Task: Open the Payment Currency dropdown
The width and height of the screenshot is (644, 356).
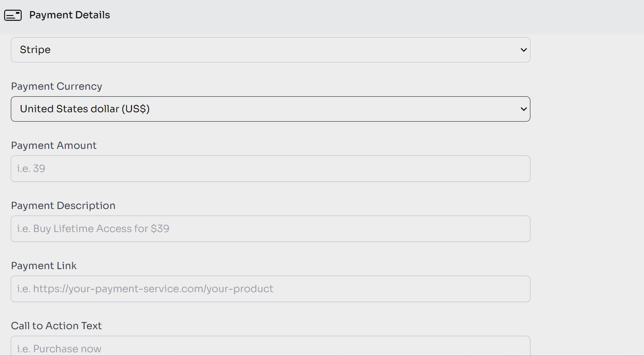Action: [270, 109]
